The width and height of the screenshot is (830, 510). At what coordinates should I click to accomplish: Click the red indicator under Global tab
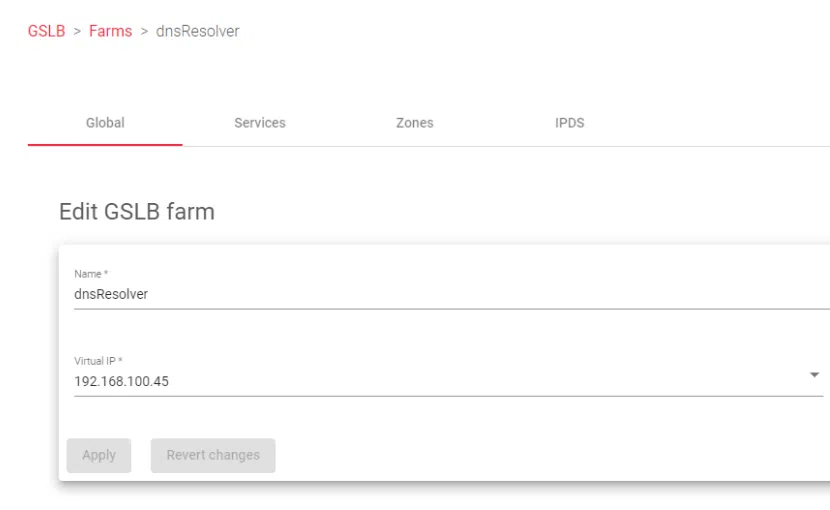pos(105,145)
